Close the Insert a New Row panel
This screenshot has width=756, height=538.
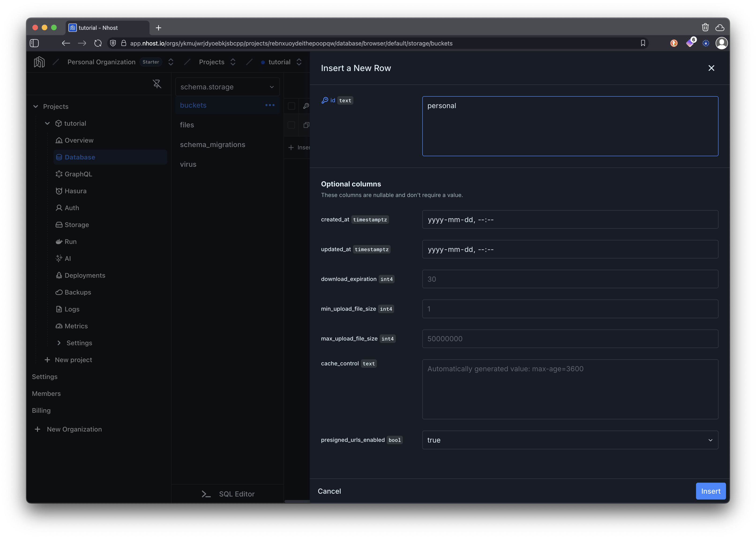pos(711,68)
